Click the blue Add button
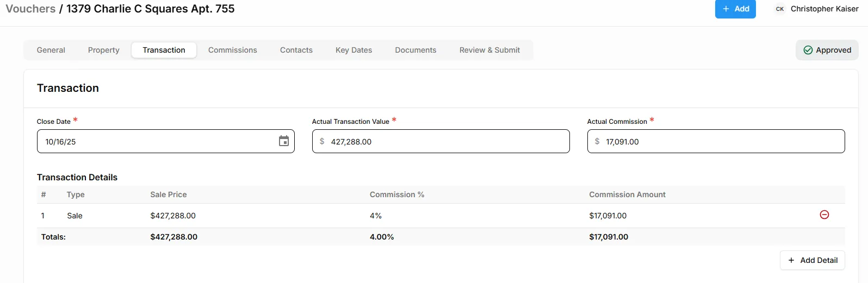Viewport: 868px width, 283px height. (x=735, y=9)
